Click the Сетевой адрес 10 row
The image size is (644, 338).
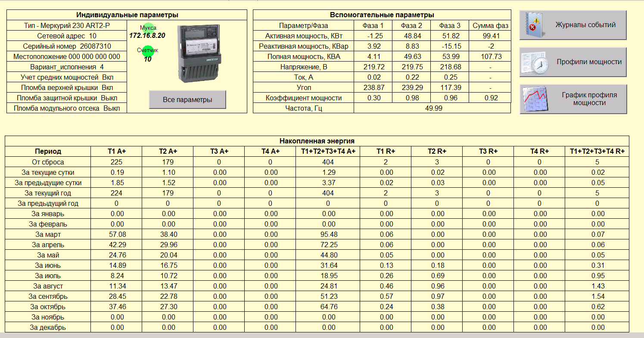[x=67, y=36]
